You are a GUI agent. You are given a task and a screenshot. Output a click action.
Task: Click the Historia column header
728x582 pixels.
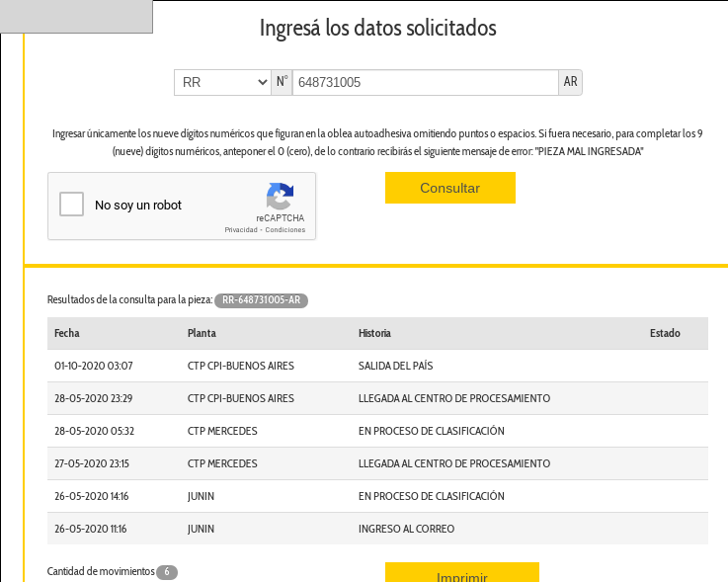(x=374, y=333)
